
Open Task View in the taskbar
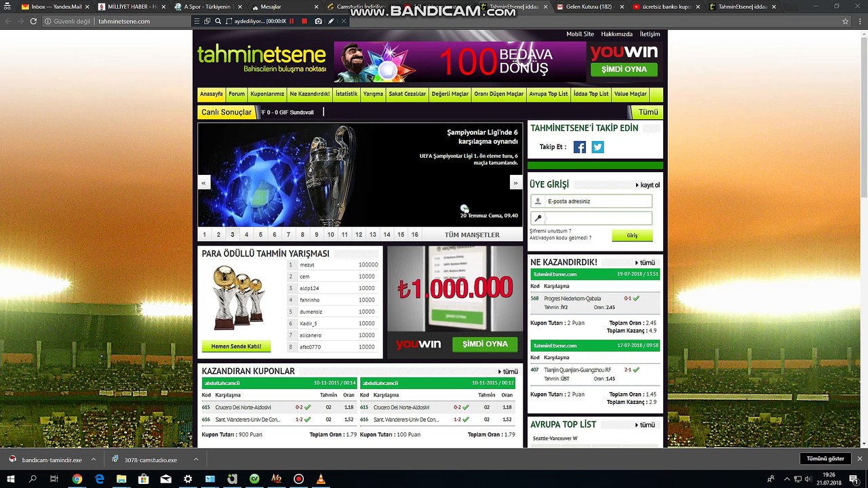(54, 479)
